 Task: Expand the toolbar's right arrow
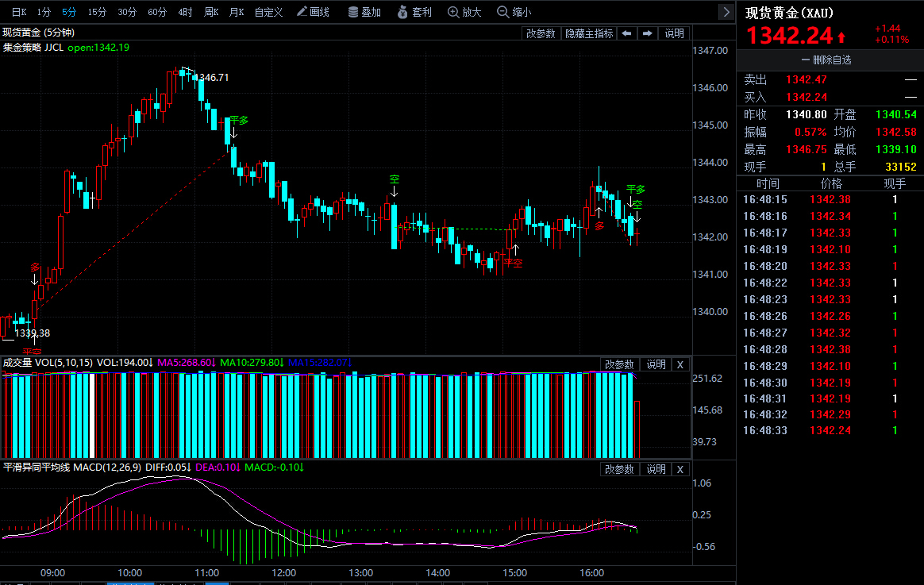(x=726, y=12)
